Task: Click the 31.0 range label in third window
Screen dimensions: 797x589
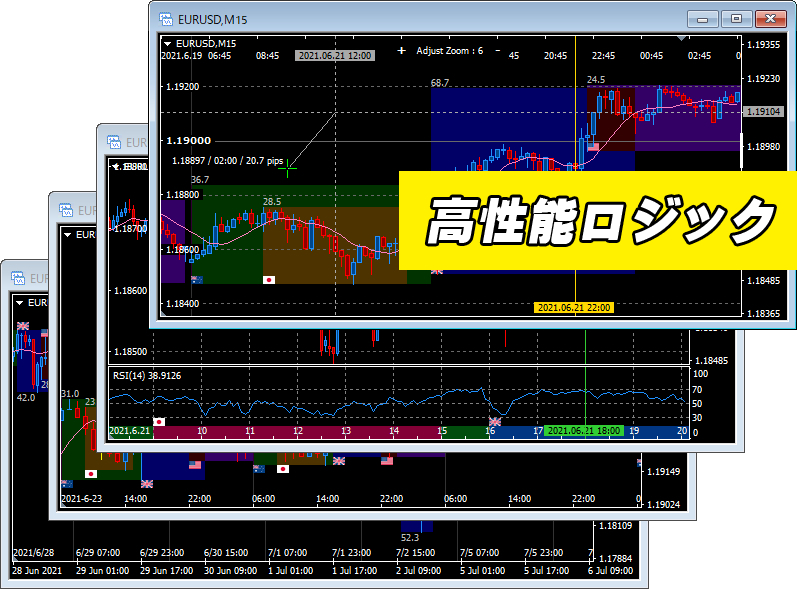Action: 70,394
